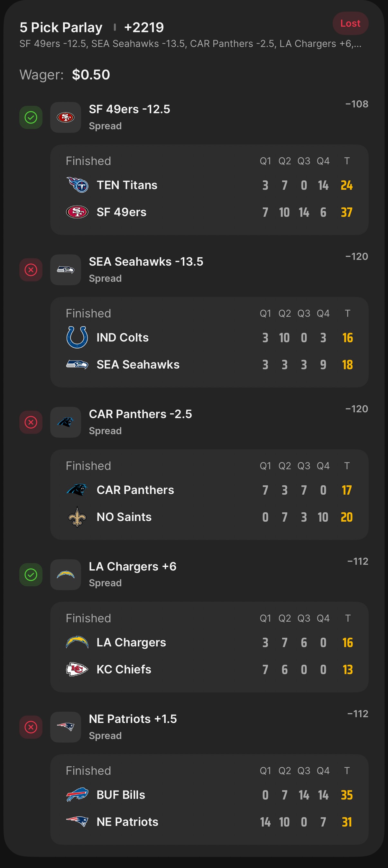
Task: Click the red loss mark for Patriots pick
Action: 31,727
